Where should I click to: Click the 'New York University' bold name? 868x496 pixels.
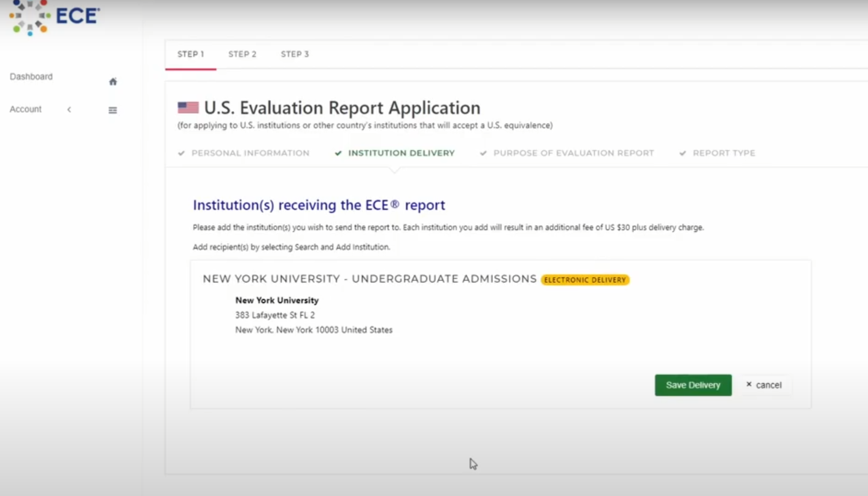click(277, 300)
